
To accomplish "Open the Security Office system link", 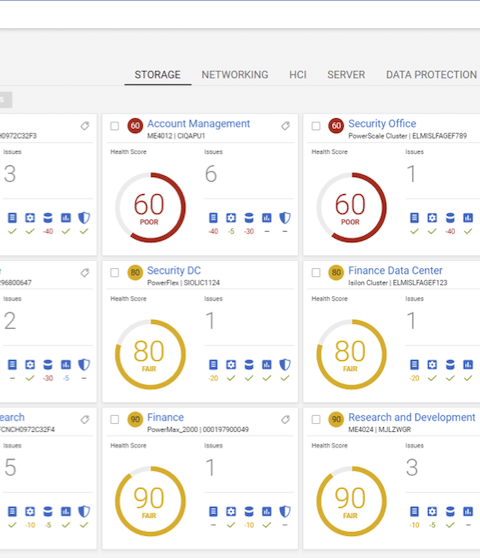I will 382,124.
